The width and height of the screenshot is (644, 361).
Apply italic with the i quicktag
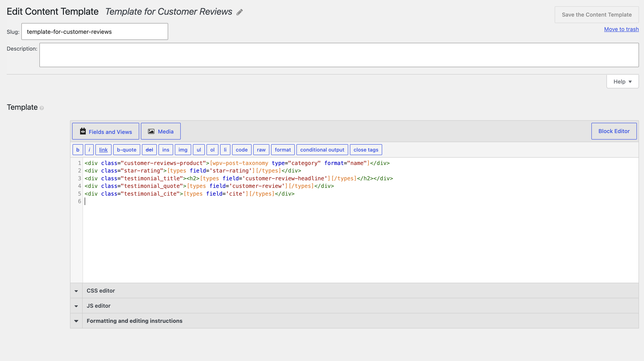89,150
